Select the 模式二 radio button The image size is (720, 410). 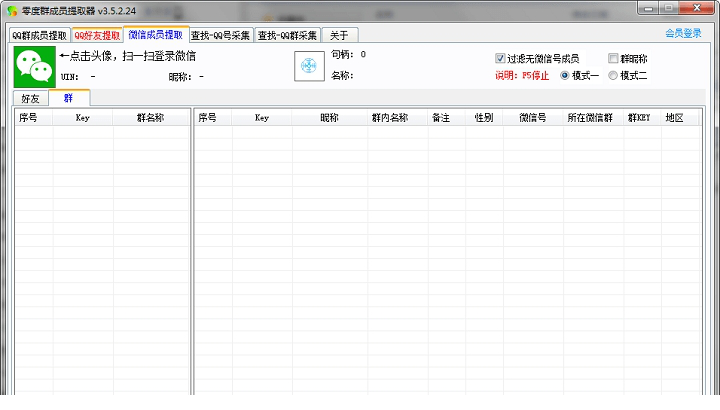613,75
